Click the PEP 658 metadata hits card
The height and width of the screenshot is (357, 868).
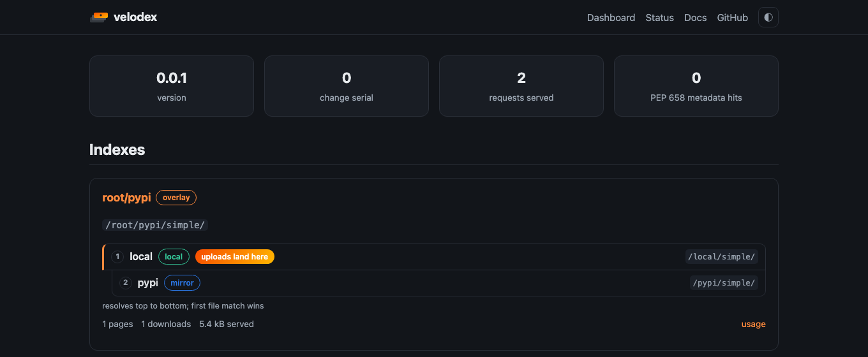pos(696,86)
